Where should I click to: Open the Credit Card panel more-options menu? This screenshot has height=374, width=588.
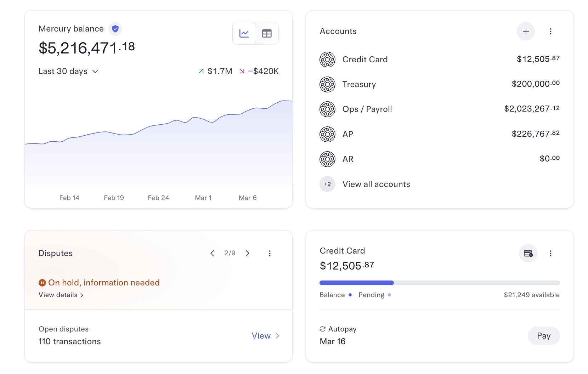point(550,253)
